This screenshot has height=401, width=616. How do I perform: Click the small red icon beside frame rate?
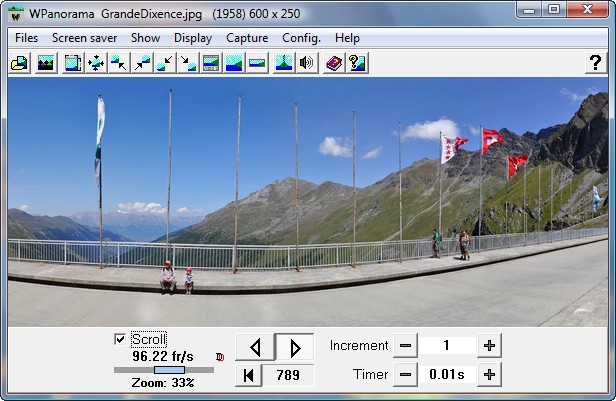pyautogui.click(x=220, y=357)
